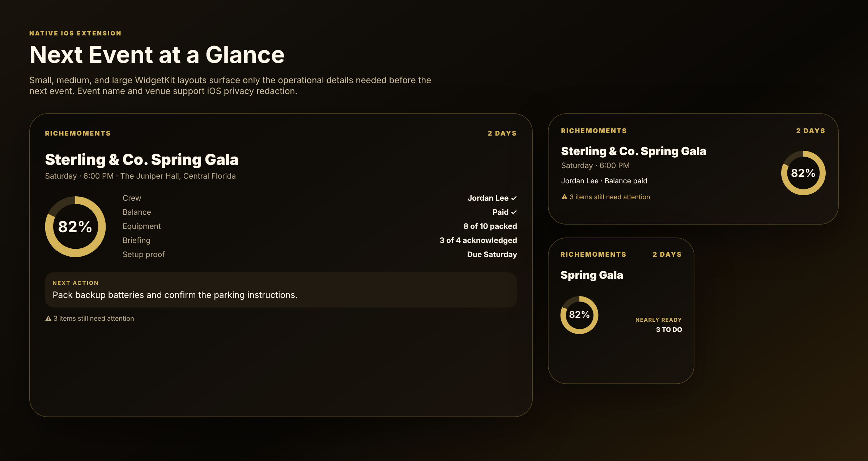Click the '3 TO DO' label
Image resolution: width=868 pixels, height=461 pixels.
point(669,329)
